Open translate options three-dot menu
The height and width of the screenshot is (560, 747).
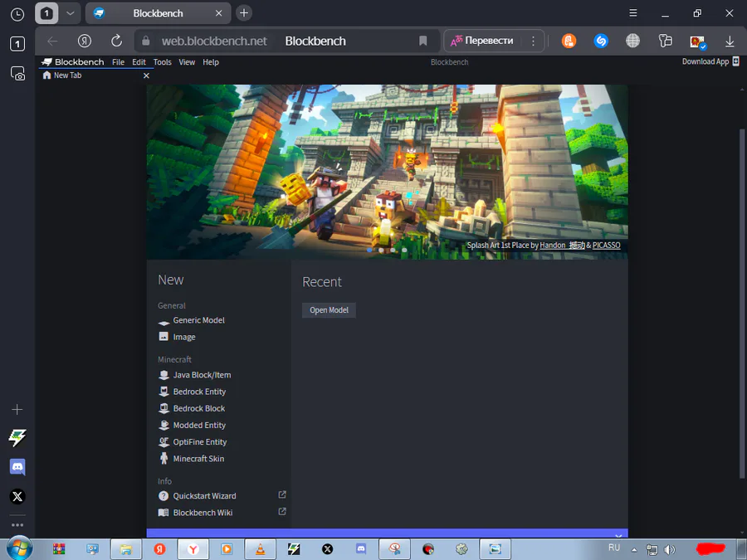(x=533, y=41)
